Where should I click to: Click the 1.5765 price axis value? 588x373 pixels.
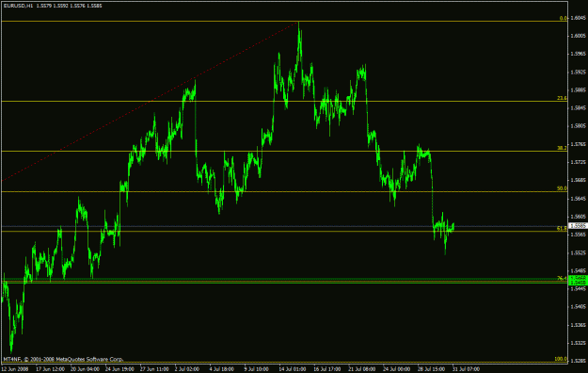(x=579, y=144)
